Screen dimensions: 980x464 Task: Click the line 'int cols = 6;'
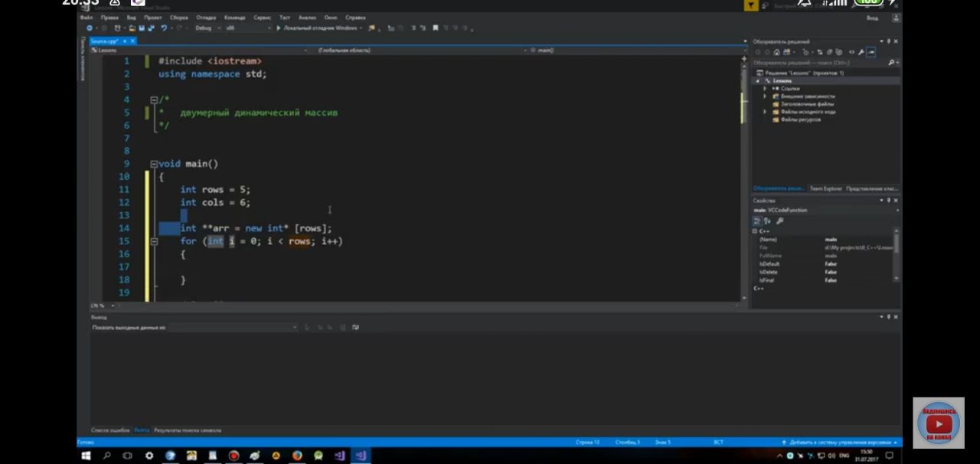click(x=215, y=203)
